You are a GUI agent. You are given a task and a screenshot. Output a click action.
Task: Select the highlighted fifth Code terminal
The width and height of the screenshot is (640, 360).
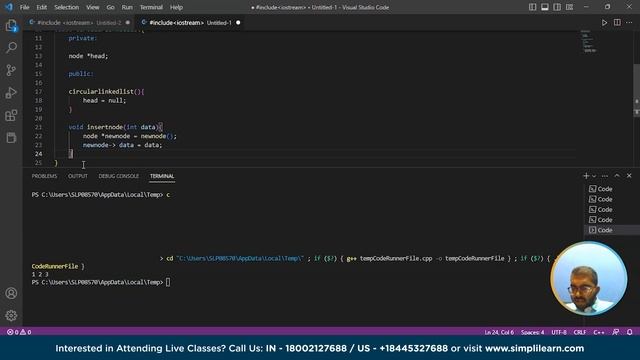click(x=611, y=230)
